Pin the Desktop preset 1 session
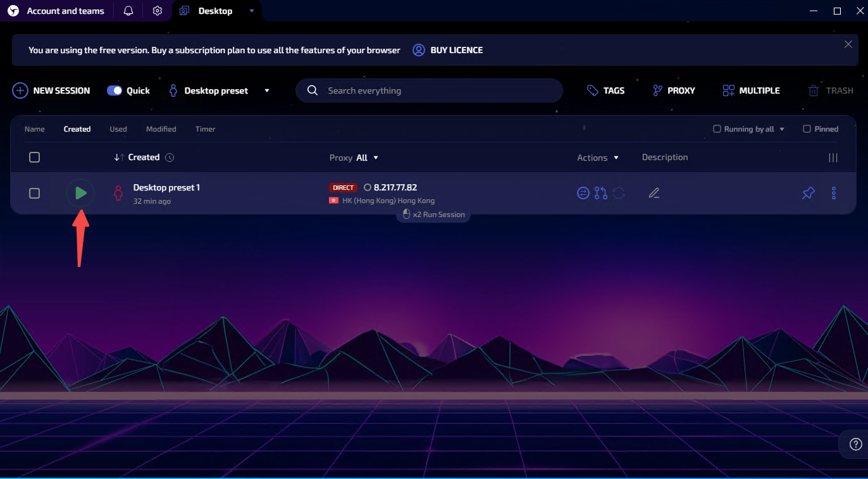 (x=808, y=193)
